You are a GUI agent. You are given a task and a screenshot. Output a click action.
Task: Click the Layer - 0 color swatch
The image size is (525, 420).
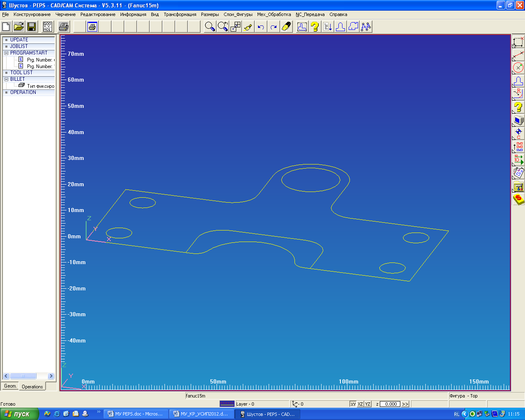(x=227, y=404)
